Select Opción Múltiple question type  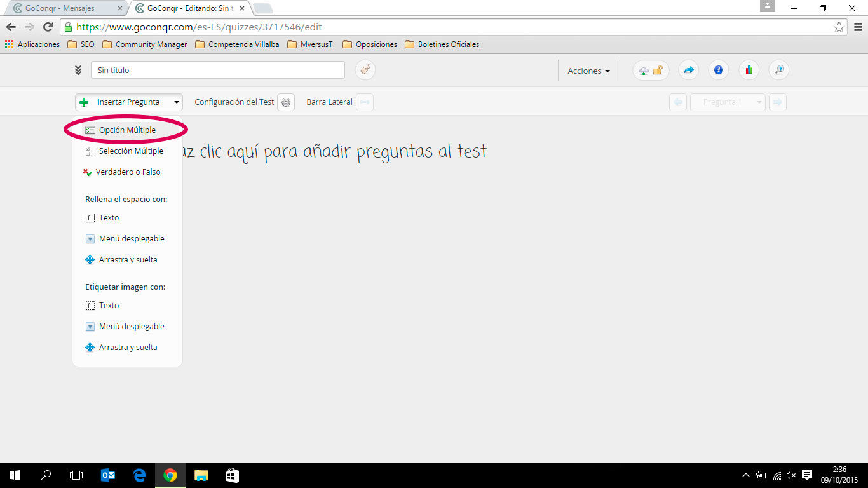[x=127, y=130]
